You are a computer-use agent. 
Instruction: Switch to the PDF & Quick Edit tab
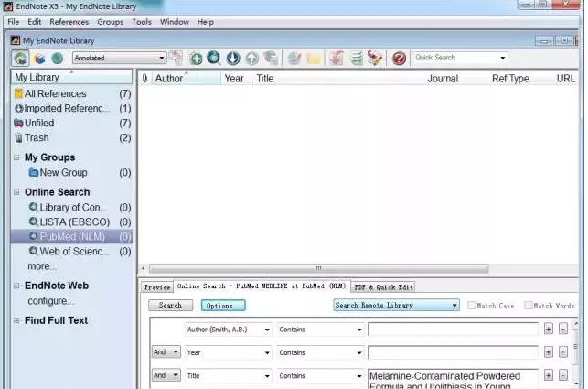coord(383,287)
